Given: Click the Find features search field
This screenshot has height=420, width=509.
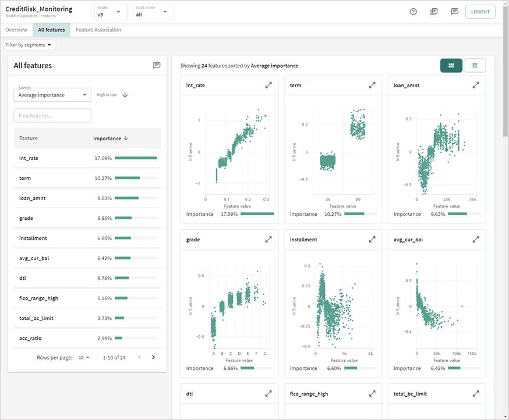Looking at the screenshot, I should pyautogui.click(x=52, y=116).
